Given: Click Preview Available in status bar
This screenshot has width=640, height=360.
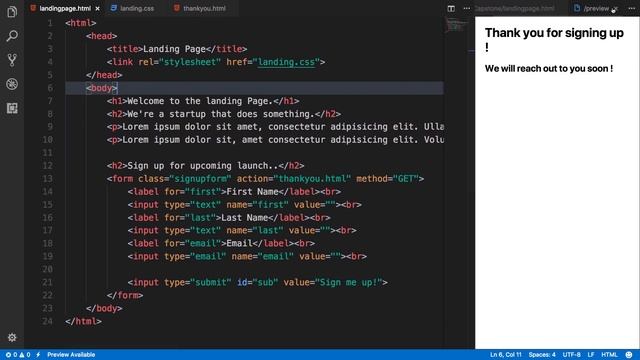Looking at the screenshot, I should coord(71,355).
